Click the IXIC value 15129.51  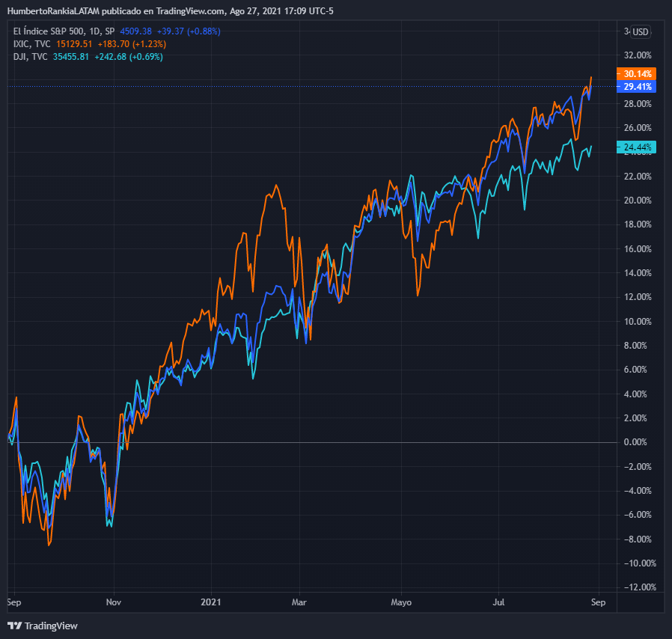(x=74, y=43)
